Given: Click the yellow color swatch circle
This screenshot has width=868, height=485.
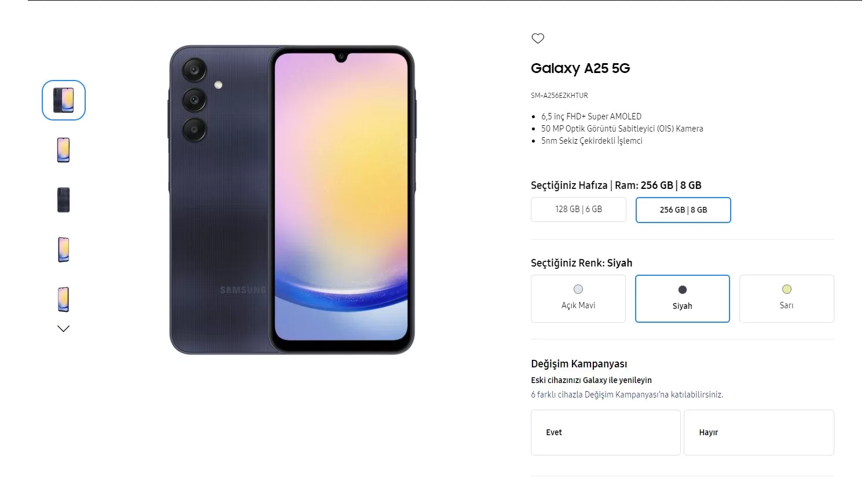Looking at the screenshot, I should click(x=787, y=289).
